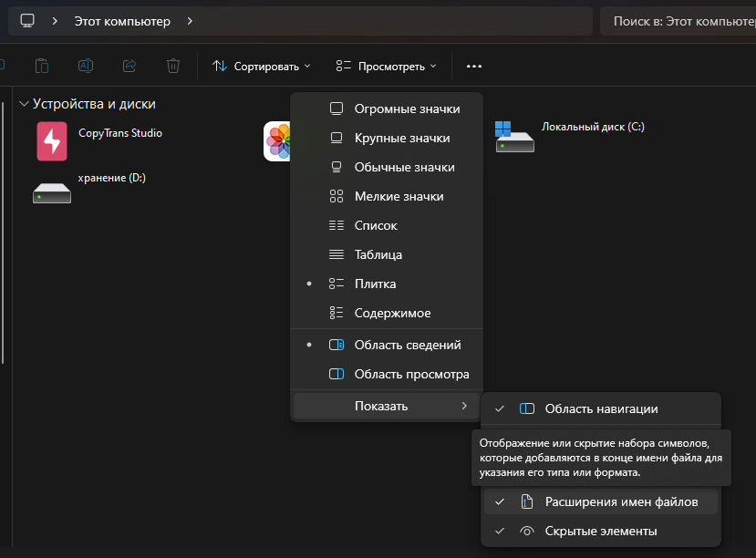Choose Таблица view from the menu
The width and height of the screenshot is (756, 558).
378,254
